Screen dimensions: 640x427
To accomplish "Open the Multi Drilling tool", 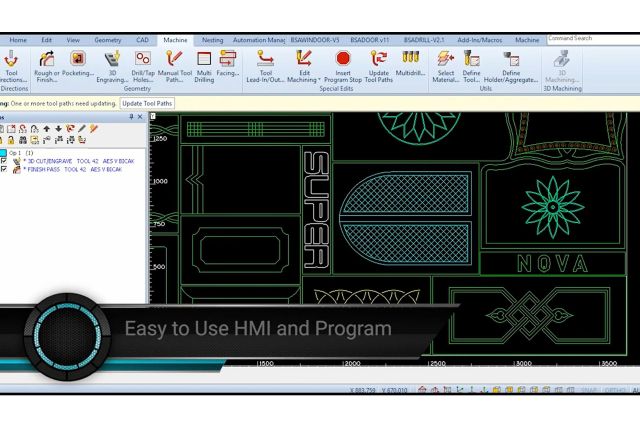I will coord(204,64).
